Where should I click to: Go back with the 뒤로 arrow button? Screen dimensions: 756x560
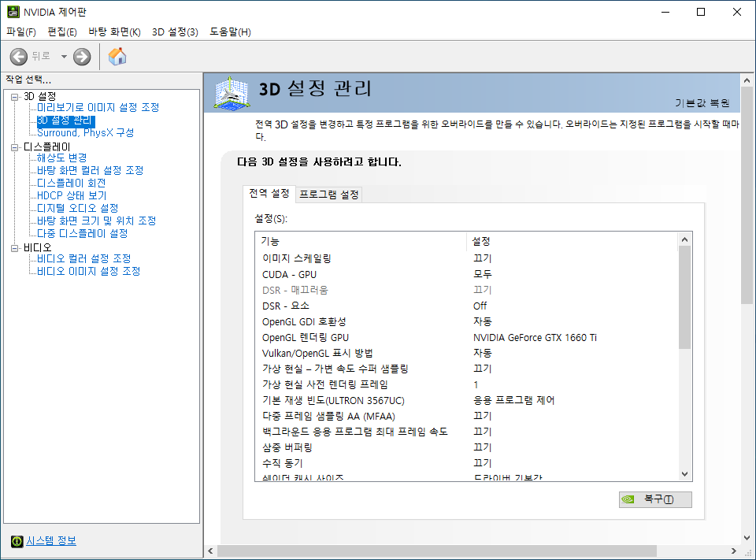pyautogui.click(x=19, y=57)
